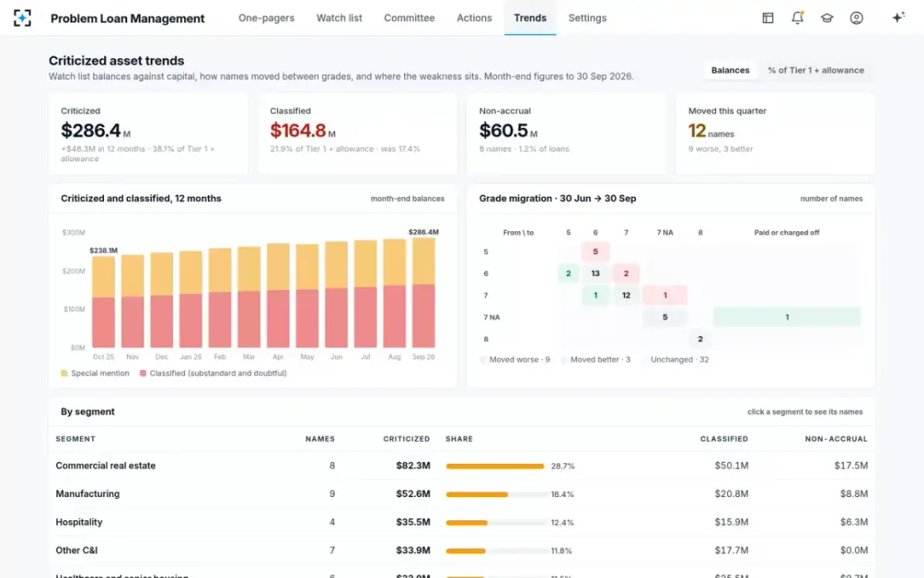Click the Trends tab

click(x=531, y=18)
